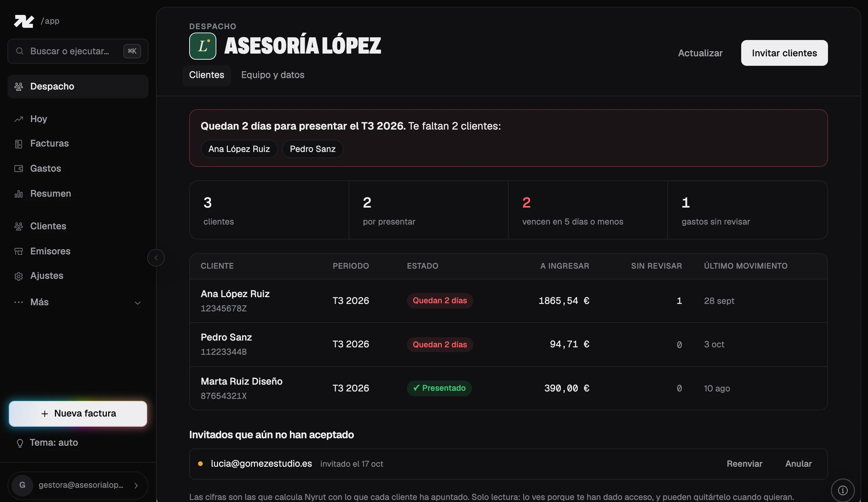This screenshot has height=502, width=868.
Task: Click the Ajustes gear icon
Action: pos(19,276)
